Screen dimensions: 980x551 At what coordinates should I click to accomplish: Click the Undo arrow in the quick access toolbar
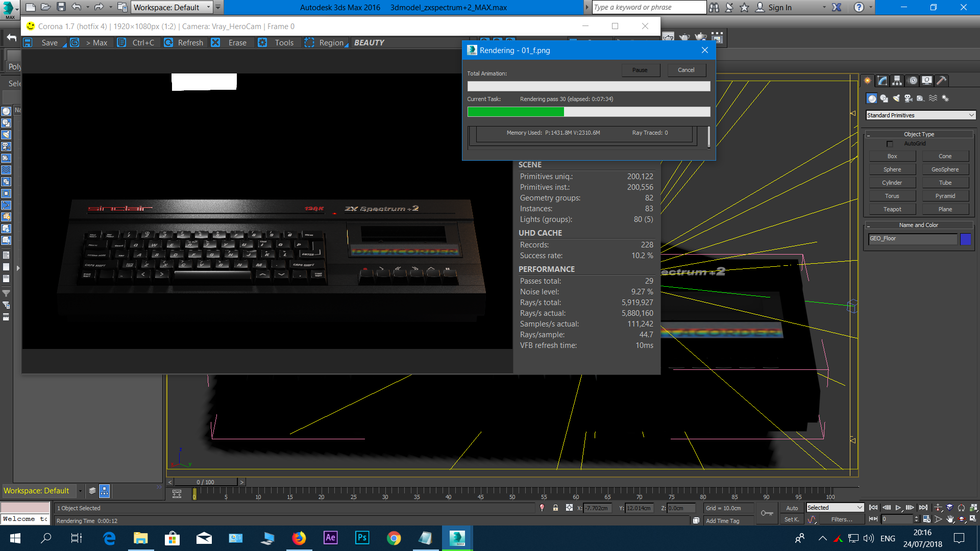pyautogui.click(x=77, y=7)
